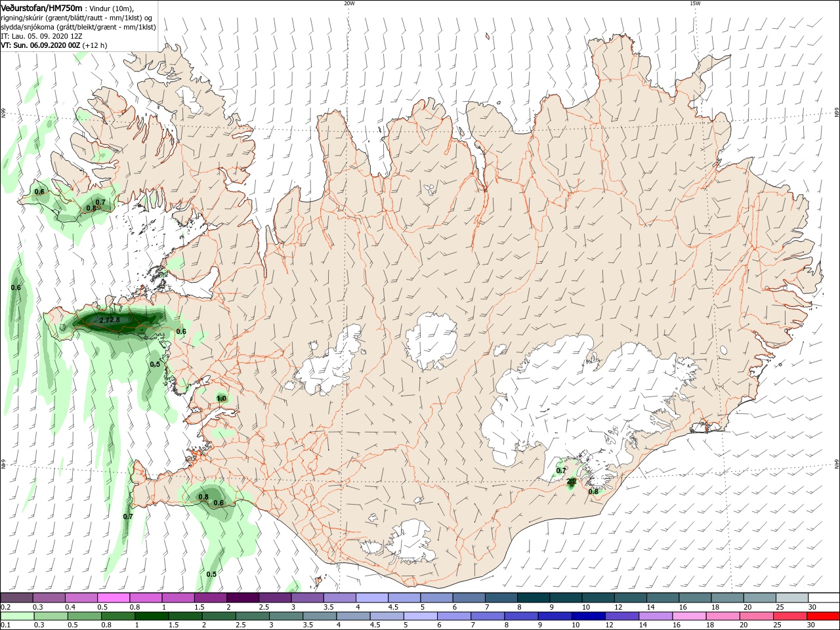This screenshot has width=840, height=630.
Task: Select lower legend swatch between 14 and 16
Action: tap(654, 616)
